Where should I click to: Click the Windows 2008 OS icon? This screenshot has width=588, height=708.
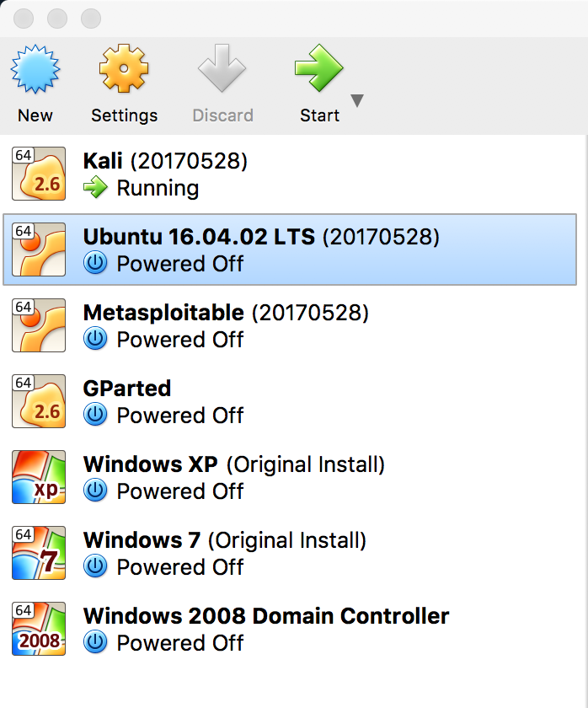tap(39, 629)
